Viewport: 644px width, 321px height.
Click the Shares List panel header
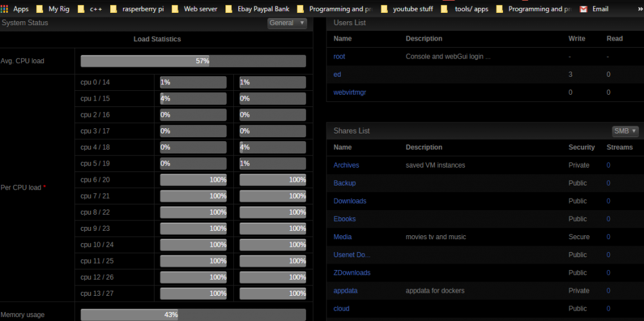pos(485,131)
